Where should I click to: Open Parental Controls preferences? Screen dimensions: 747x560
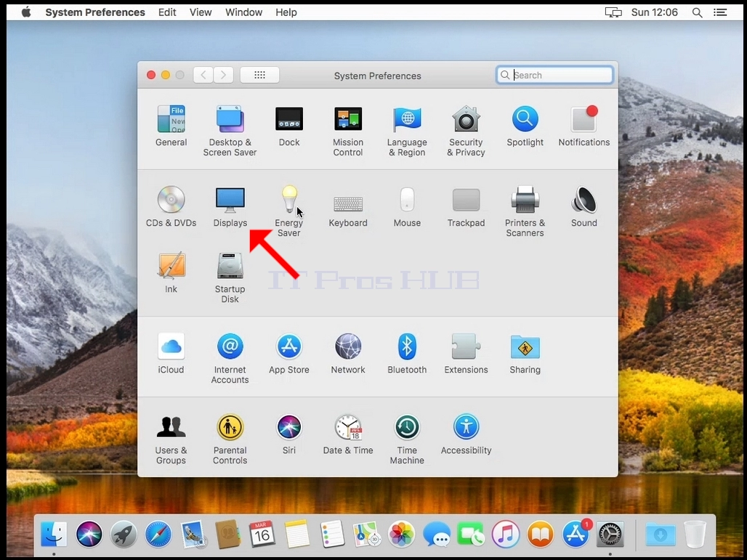230,439
